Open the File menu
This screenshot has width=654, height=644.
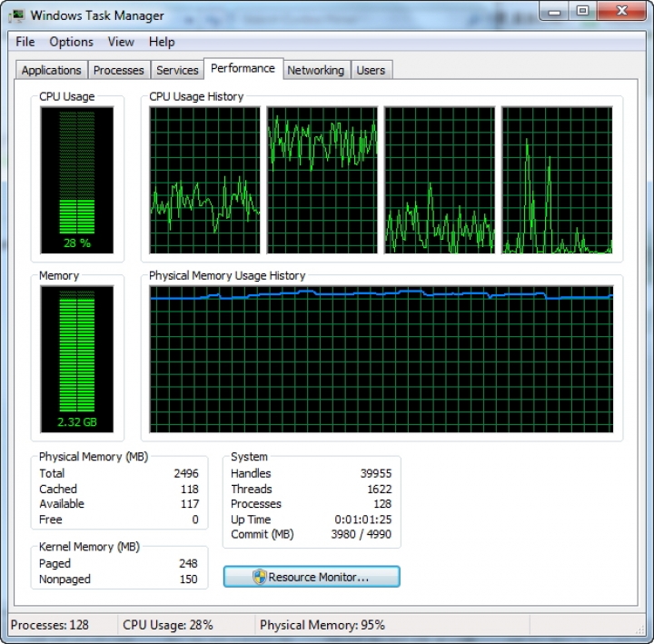tap(25, 42)
